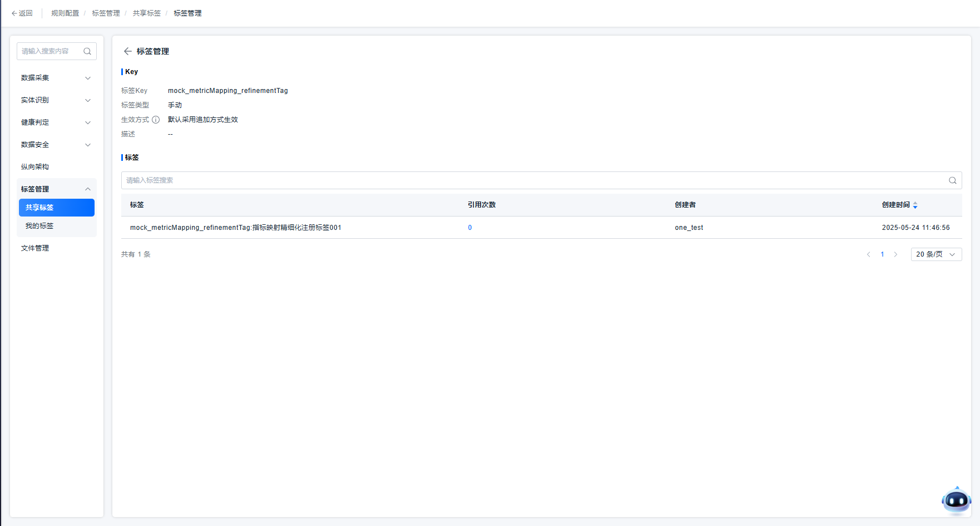Click the back arrow beside 标签管理 title
This screenshot has width=980, height=526.
point(127,51)
